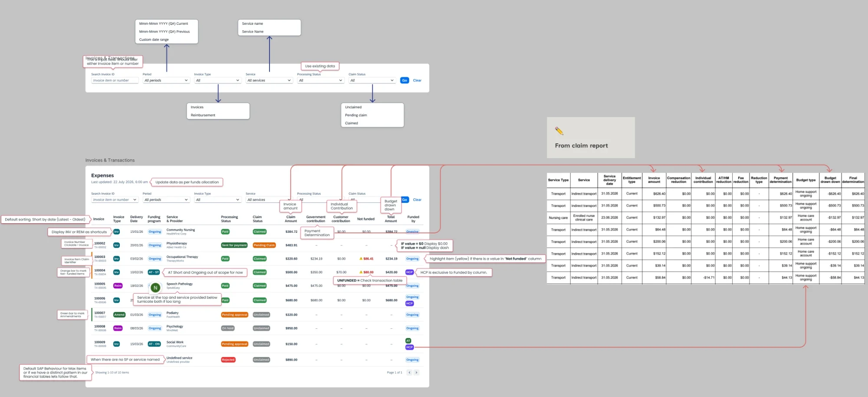The height and width of the screenshot is (397, 868).
Task: Click the Pending Claim status badge
Action: point(264,245)
